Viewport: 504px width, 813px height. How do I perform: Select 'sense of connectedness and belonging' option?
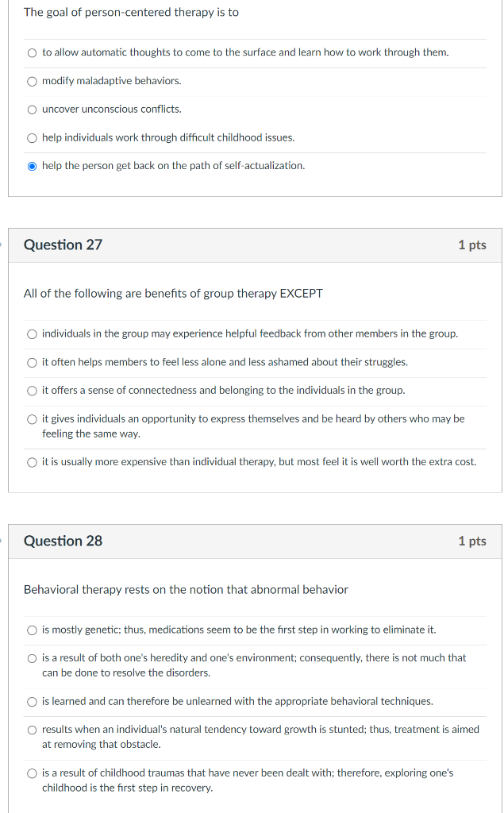33,391
